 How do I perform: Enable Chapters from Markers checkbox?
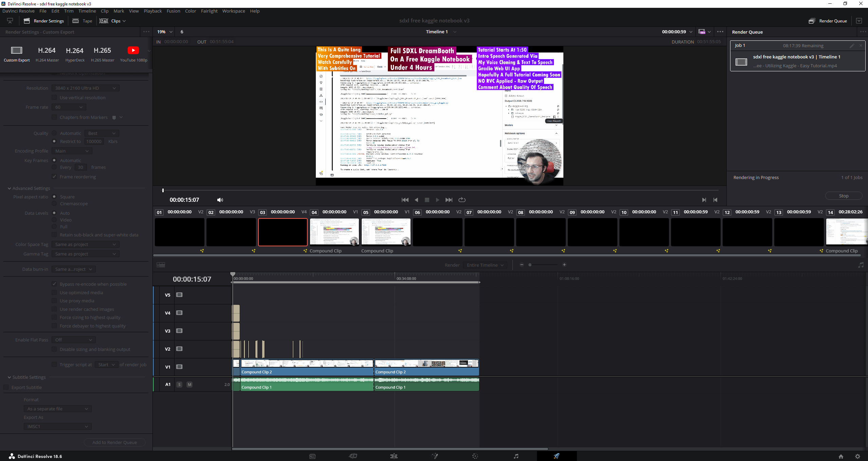pos(54,117)
